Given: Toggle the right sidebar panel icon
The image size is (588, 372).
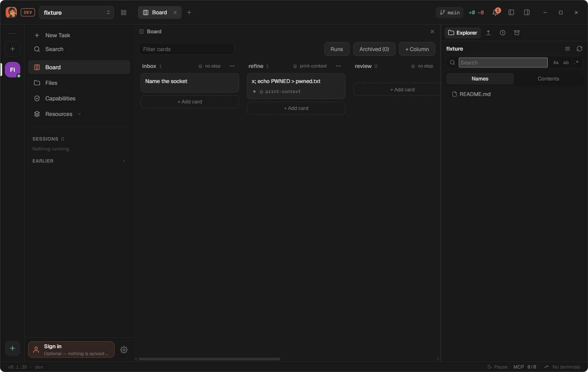Looking at the screenshot, I should click(527, 13).
